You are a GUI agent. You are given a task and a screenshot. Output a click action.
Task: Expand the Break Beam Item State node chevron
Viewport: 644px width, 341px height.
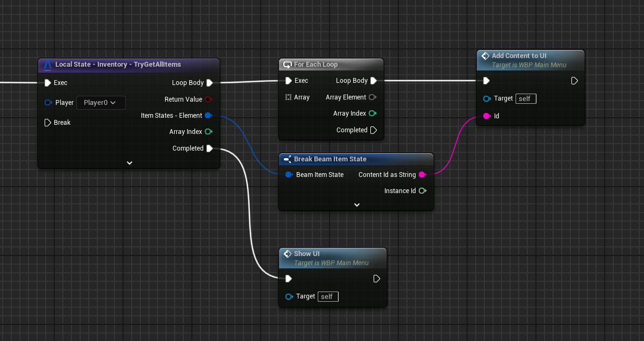tap(356, 205)
